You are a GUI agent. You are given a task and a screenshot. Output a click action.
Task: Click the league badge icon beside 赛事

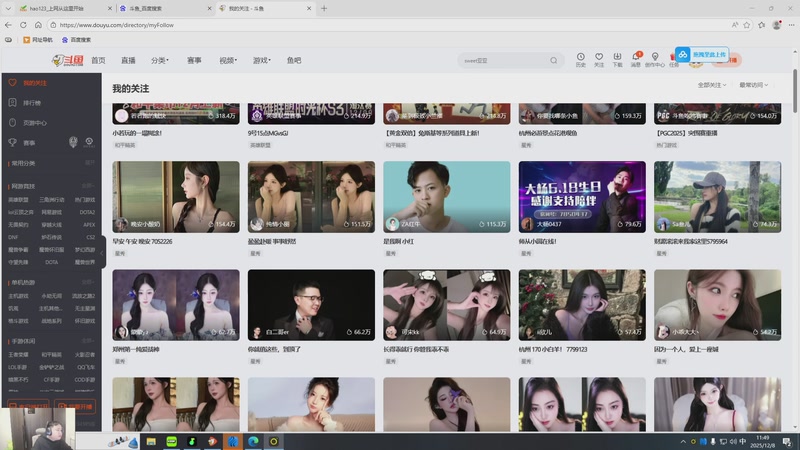point(73,142)
